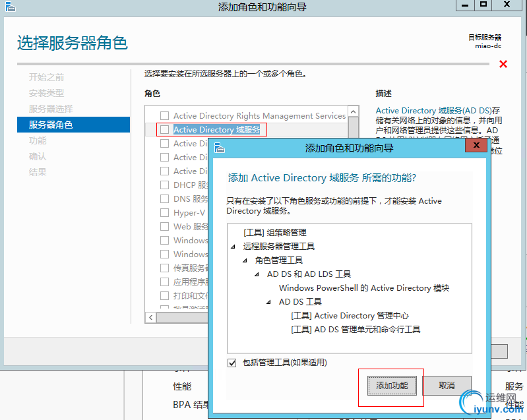Image resolution: width=527 pixels, height=420 pixels.
Task: Go to 功能 wizard step
Action: tap(38, 140)
